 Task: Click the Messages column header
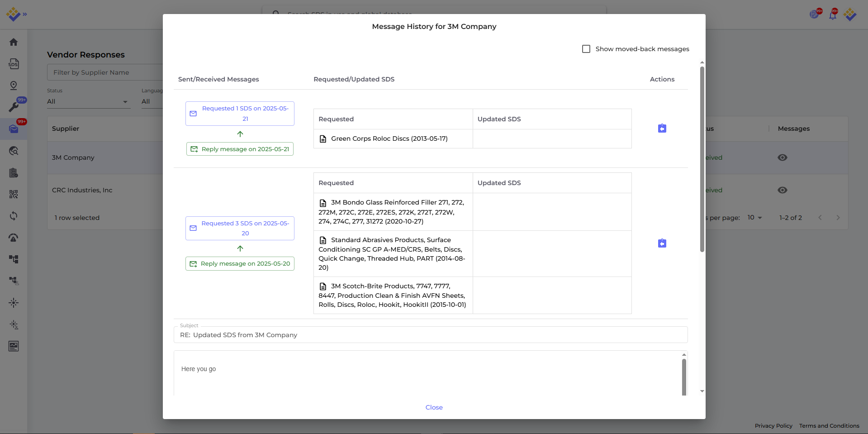pyautogui.click(x=794, y=129)
